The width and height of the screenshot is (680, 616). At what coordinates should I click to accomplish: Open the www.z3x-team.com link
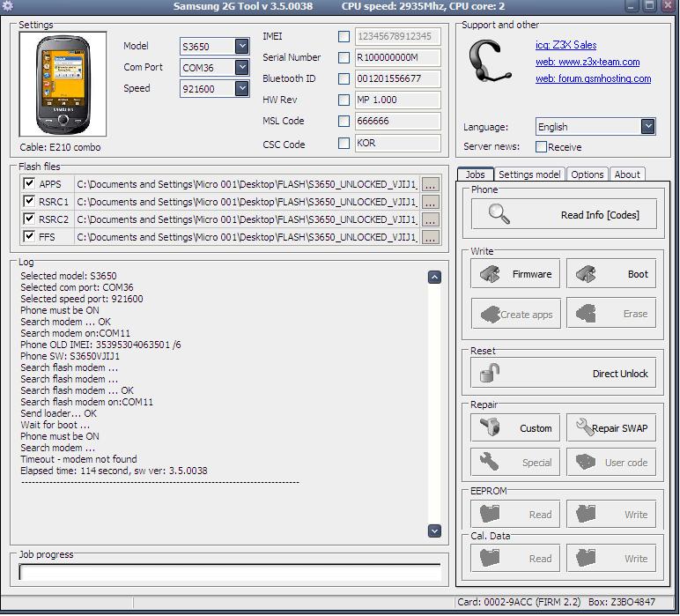[x=588, y=62]
